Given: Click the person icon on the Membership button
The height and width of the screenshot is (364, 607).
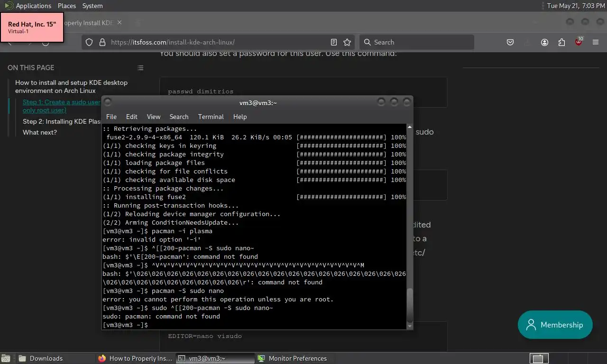Looking at the screenshot, I should (x=531, y=325).
